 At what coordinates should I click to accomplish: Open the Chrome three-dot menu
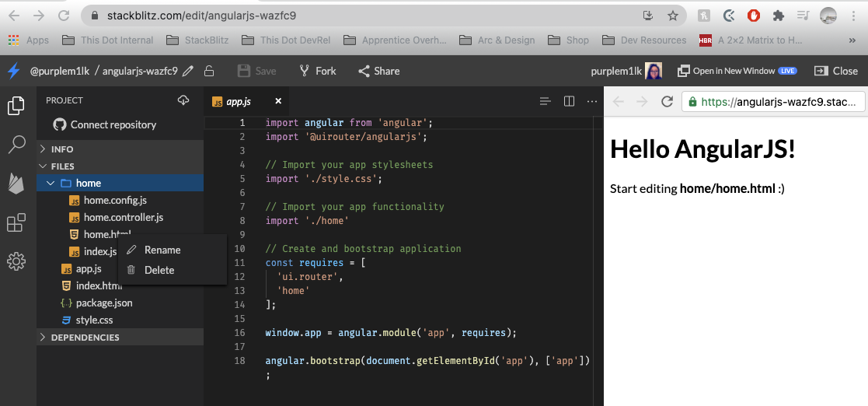point(854,16)
